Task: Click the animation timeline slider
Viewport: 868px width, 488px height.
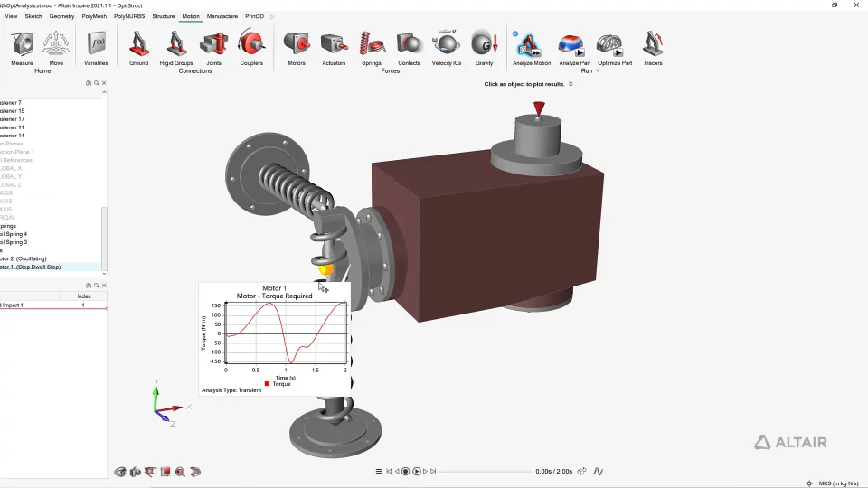Action: point(485,472)
